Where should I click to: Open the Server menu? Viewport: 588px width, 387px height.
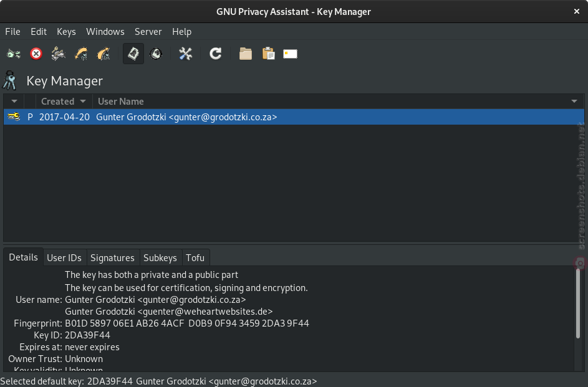pos(148,32)
